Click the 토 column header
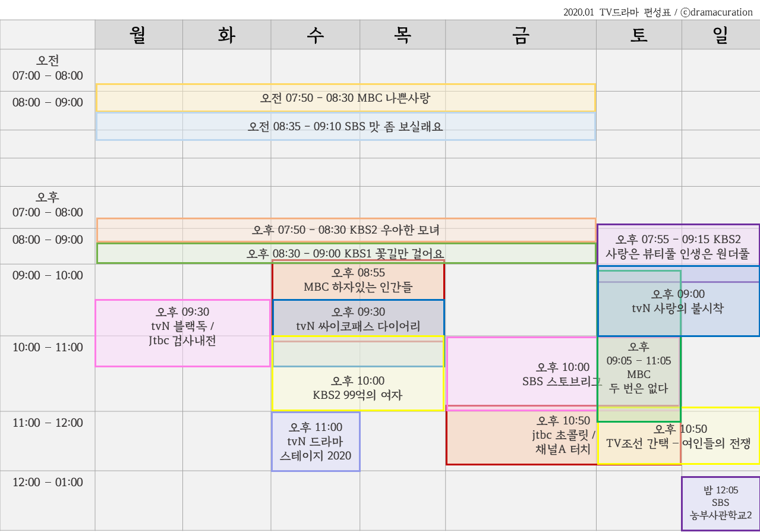This screenshot has width=760, height=532. (639, 35)
